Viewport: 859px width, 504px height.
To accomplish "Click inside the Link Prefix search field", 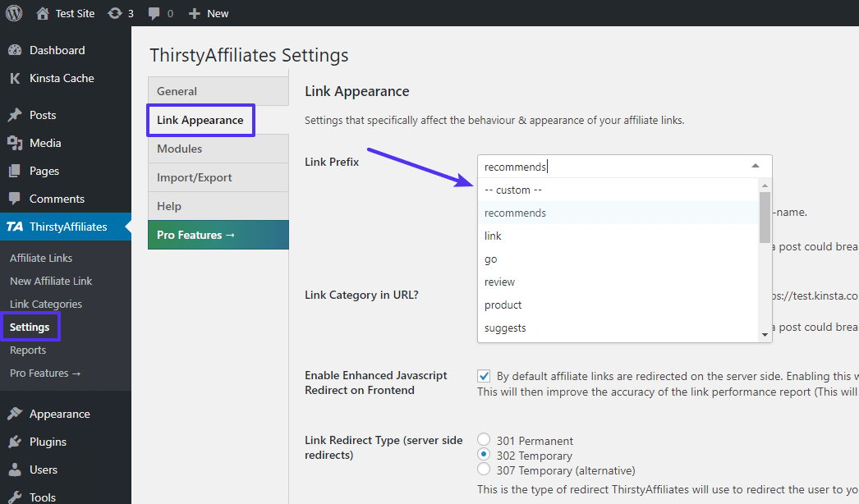I will click(x=608, y=167).
